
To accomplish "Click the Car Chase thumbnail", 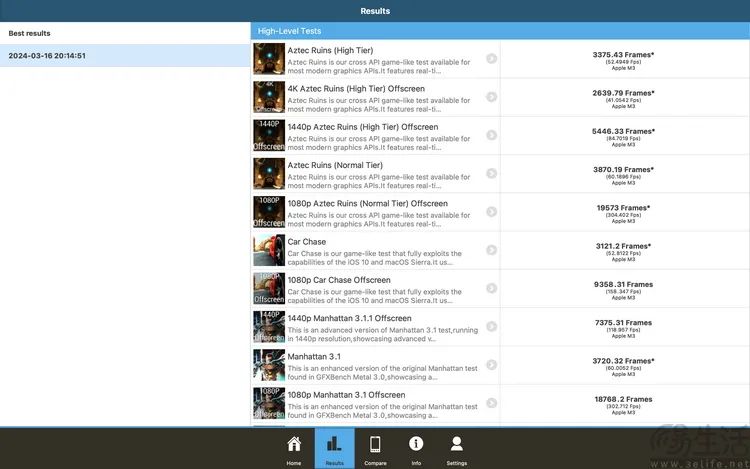I will [269, 250].
